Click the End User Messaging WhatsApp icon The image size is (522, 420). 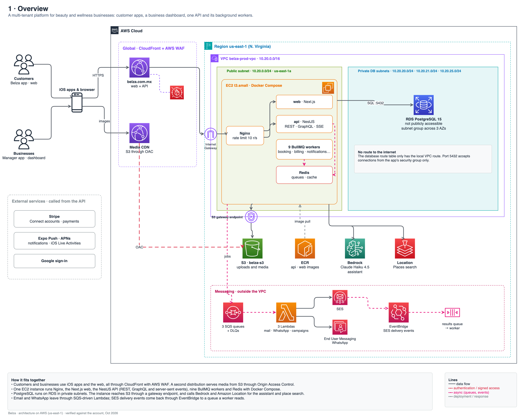point(340,327)
